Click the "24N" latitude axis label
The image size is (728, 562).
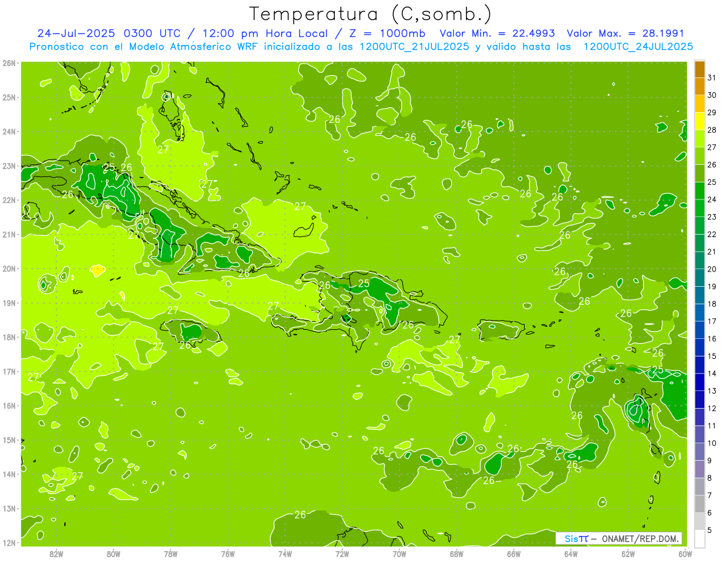click(x=9, y=132)
